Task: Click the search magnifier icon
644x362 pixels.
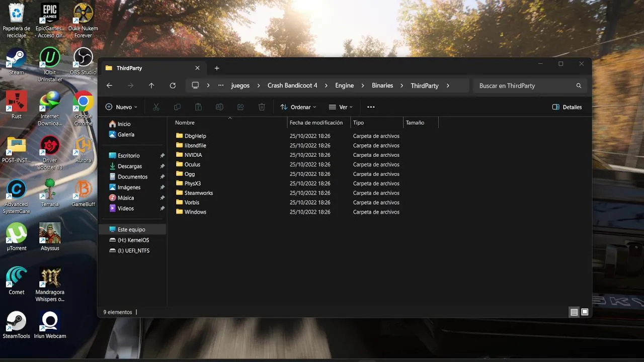Action: click(x=579, y=85)
